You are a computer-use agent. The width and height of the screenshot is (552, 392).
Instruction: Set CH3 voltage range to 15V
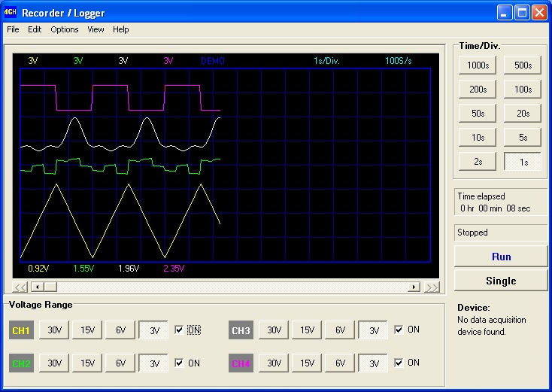coord(307,330)
